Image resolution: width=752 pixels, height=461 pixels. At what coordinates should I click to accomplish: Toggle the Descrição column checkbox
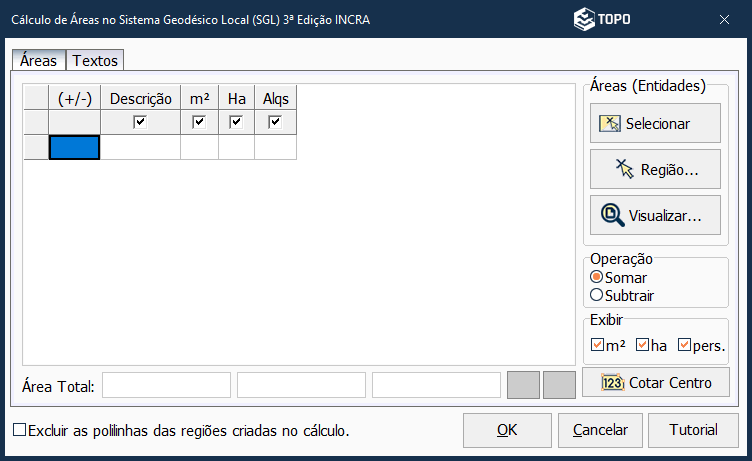[141, 122]
